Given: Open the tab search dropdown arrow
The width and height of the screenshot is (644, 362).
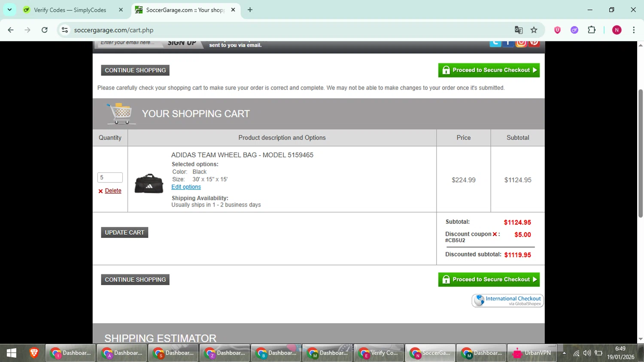Looking at the screenshot, I should tap(9, 9).
